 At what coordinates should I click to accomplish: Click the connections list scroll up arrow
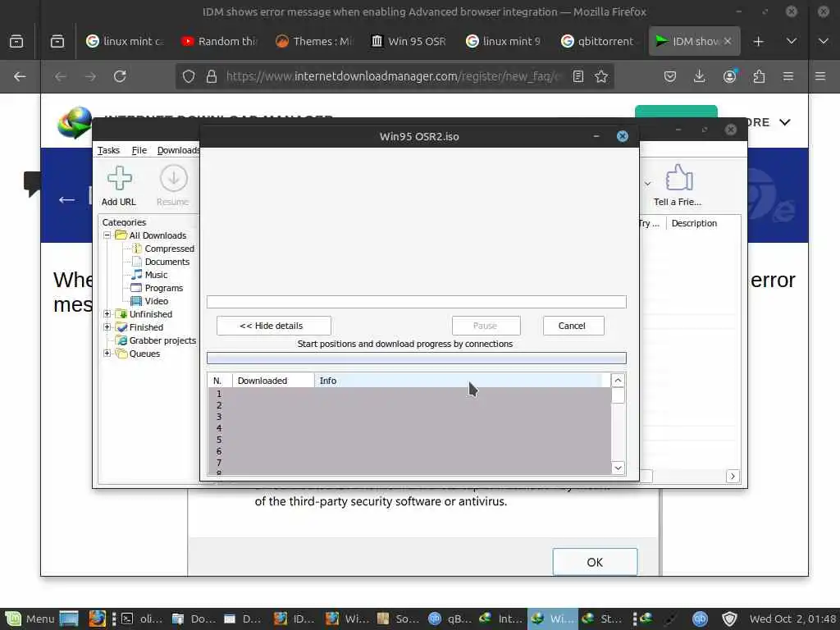[x=618, y=381]
